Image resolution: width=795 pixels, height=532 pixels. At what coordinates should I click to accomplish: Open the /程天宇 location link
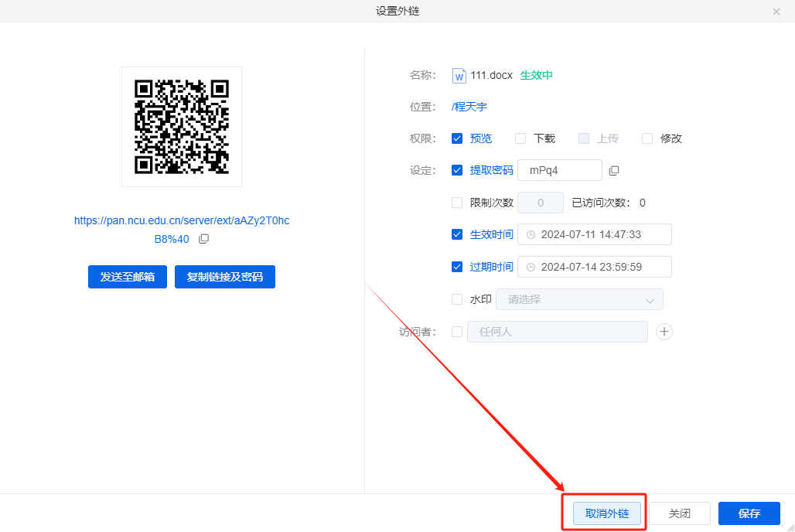coord(469,107)
